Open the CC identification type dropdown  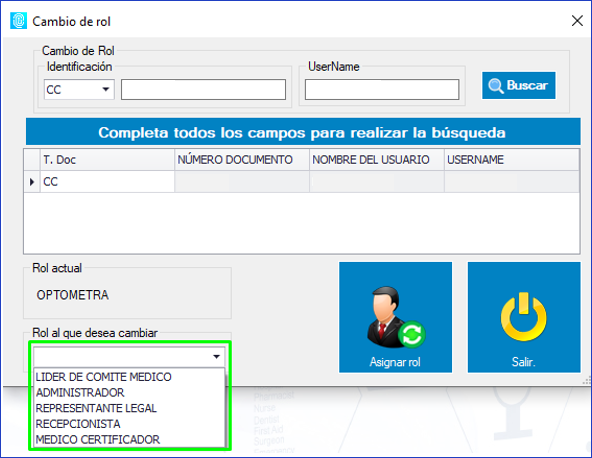tap(79, 89)
